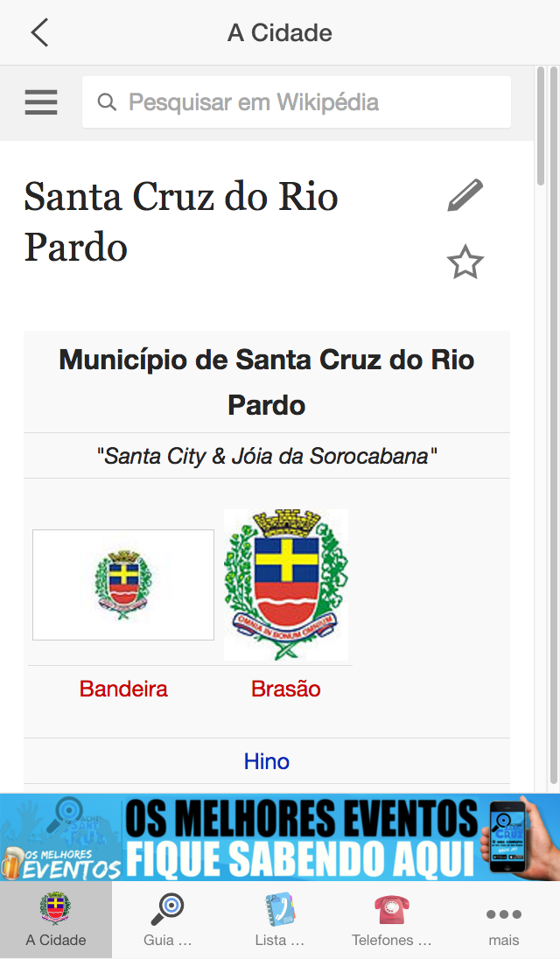
Task: Select the A Cidade tab
Action: coord(56,920)
